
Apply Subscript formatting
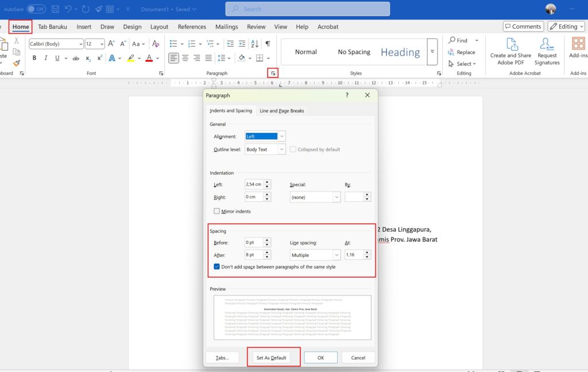[x=88, y=58]
